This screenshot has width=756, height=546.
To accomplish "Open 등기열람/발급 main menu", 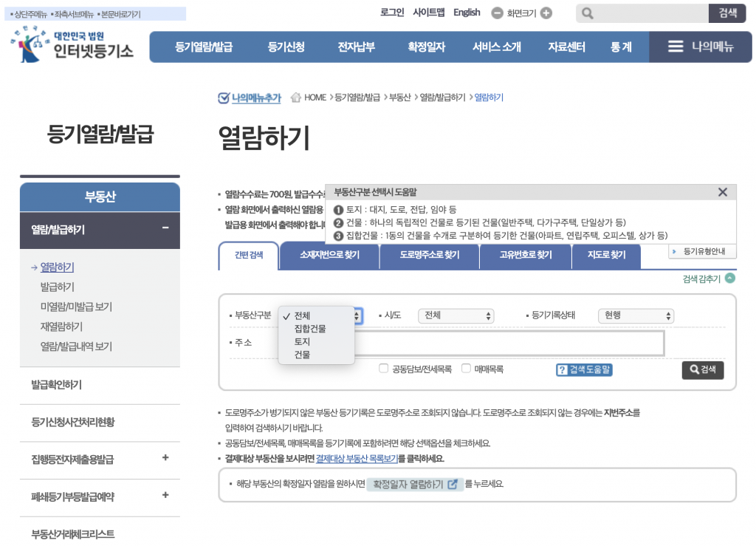I will [204, 47].
